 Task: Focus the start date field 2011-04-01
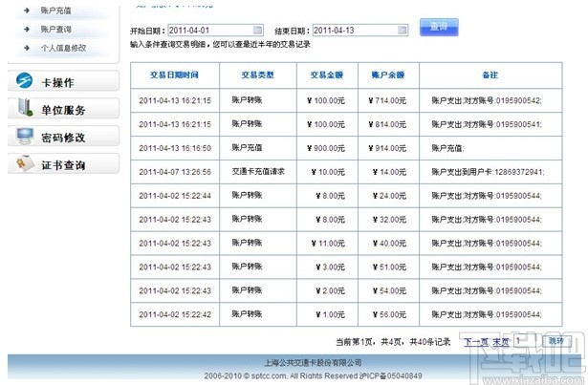tap(215, 30)
